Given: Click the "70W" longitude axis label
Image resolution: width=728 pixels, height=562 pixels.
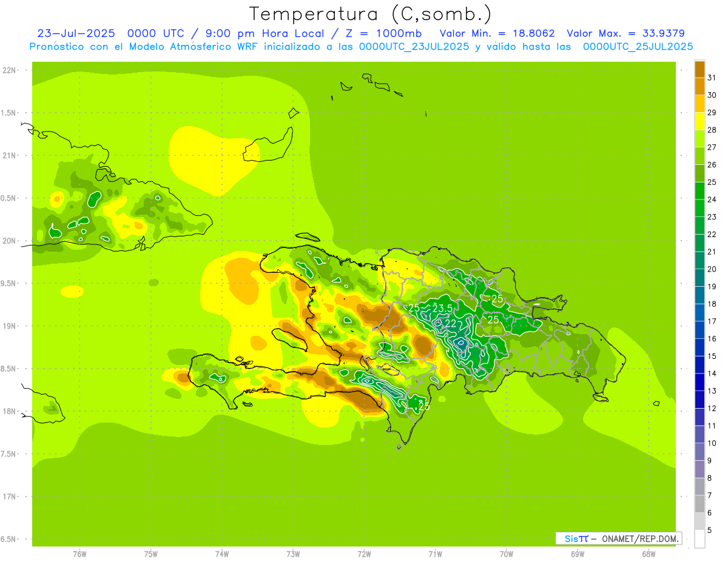Looking at the screenshot, I should (x=507, y=554).
